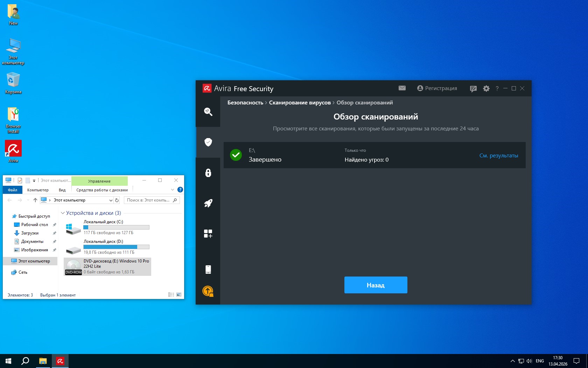
Task: Click the envelope messages icon in Avira
Action: [402, 88]
